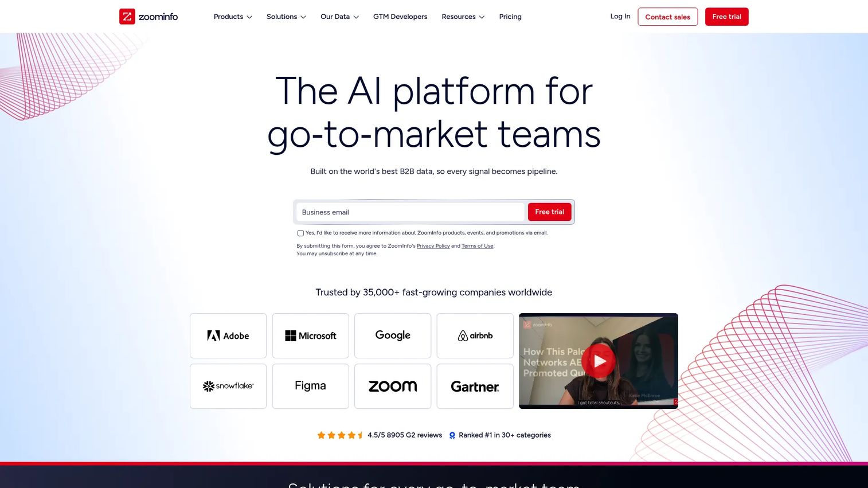Click the 4.5/5 8905 G2 reviews text
The height and width of the screenshot is (488, 868).
[x=405, y=435]
